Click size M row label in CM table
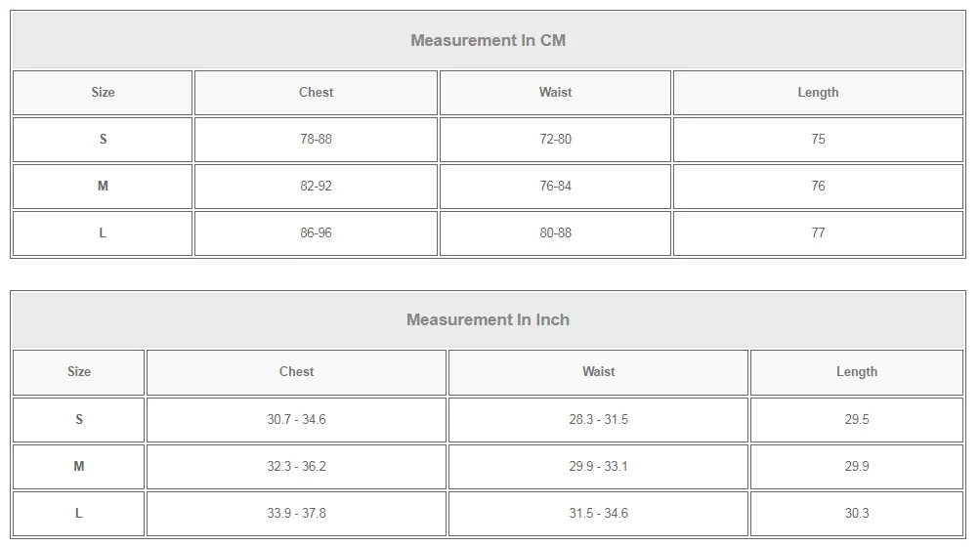The width and height of the screenshot is (980, 547). (103, 187)
